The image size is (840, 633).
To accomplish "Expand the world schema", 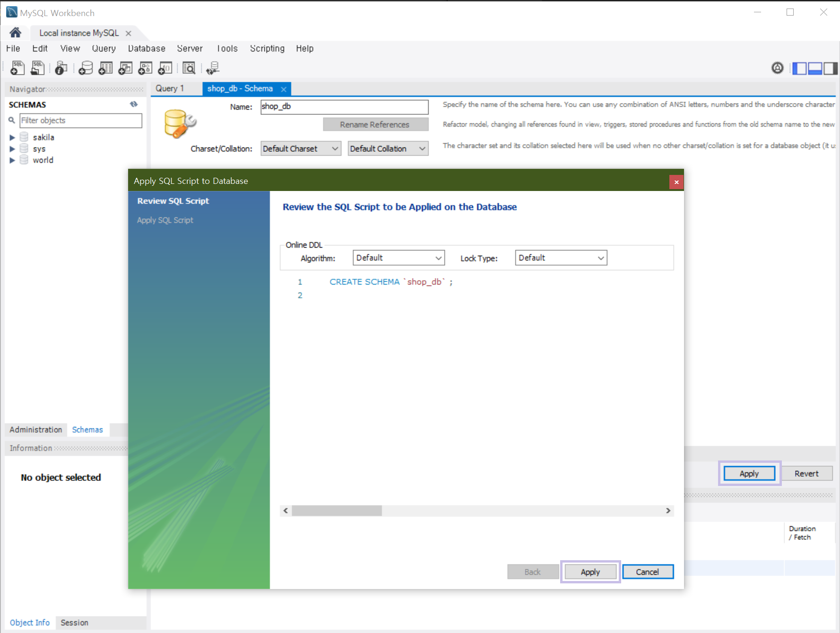I will pyautogui.click(x=12, y=160).
